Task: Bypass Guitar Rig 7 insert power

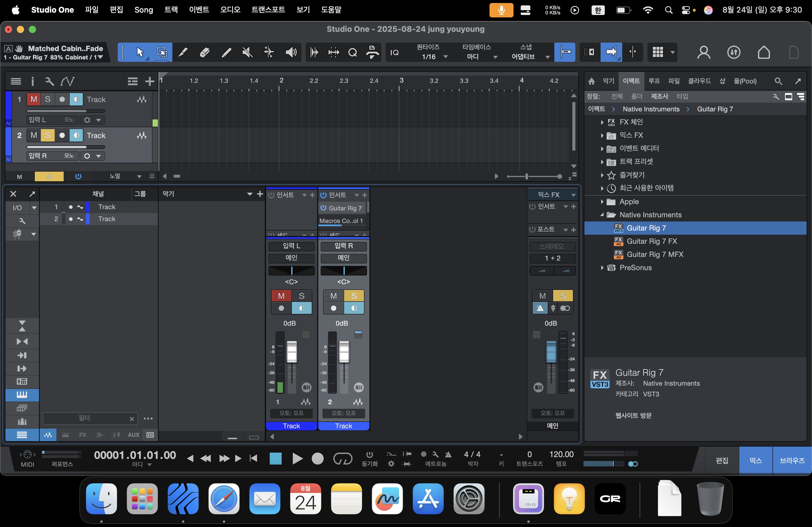Action: [x=323, y=208]
